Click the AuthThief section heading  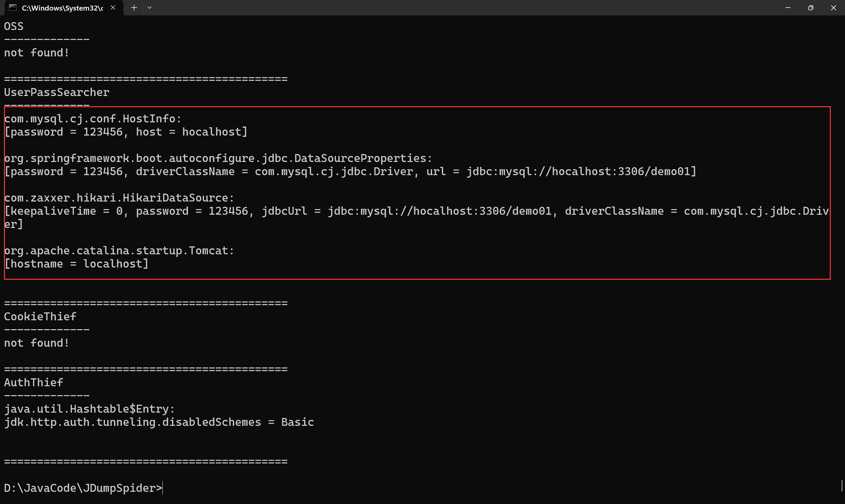(x=34, y=382)
